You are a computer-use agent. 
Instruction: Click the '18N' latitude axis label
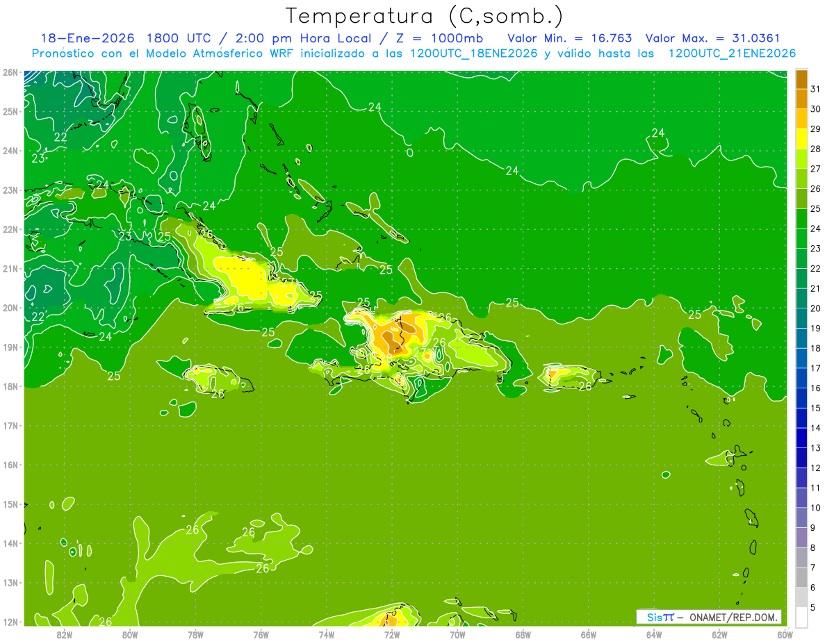coord(10,386)
